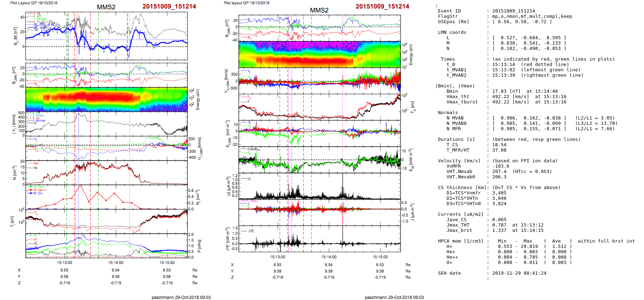Click the 15:14:00 tick label under left plot

tap(116, 263)
